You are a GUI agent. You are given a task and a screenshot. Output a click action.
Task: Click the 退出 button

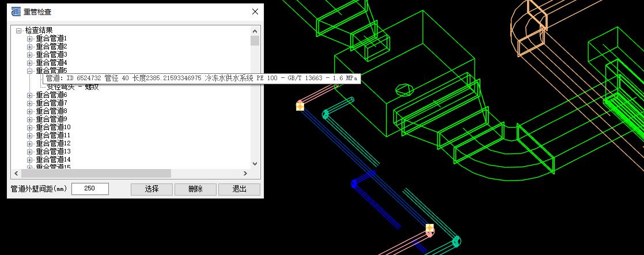(239, 189)
